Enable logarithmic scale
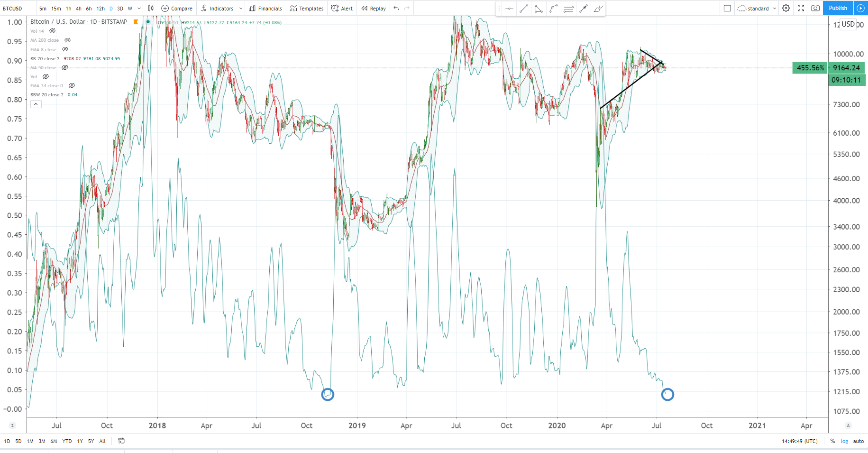 (844, 441)
